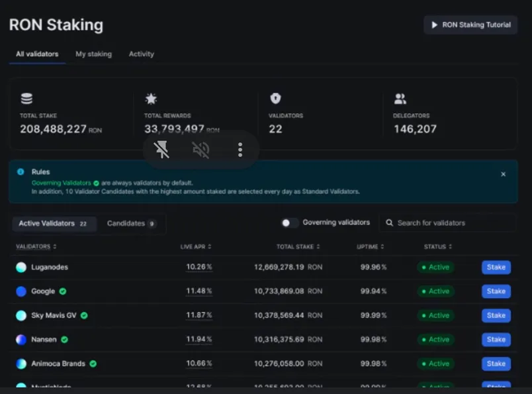
Task: Click the Sky Mavis GV verified badge
Action: 84,316
